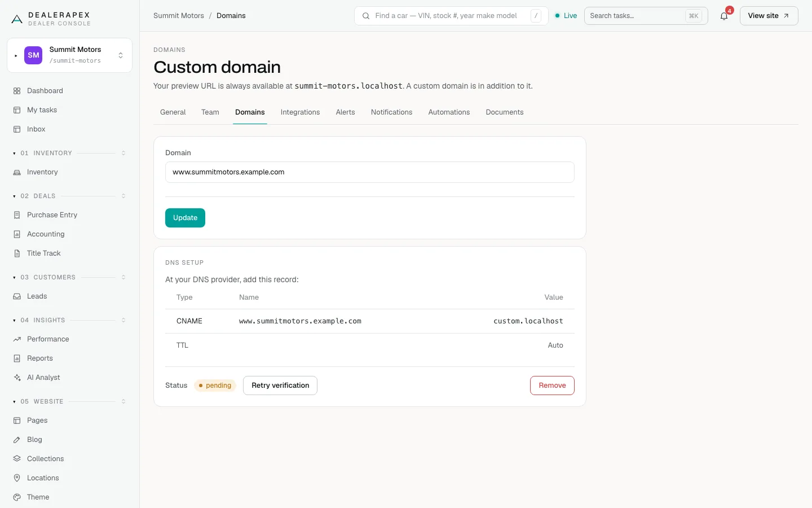Open the Integrations tab

pyautogui.click(x=300, y=112)
